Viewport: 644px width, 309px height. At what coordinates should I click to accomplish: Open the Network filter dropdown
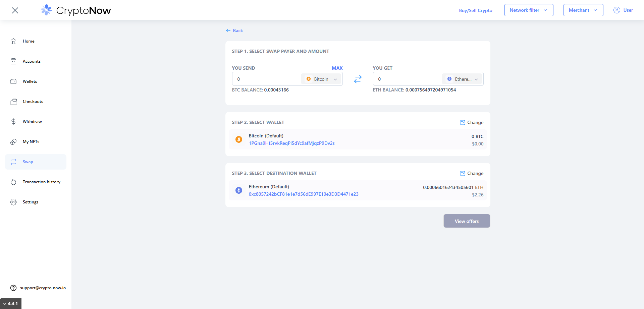click(x=529, y=10)
